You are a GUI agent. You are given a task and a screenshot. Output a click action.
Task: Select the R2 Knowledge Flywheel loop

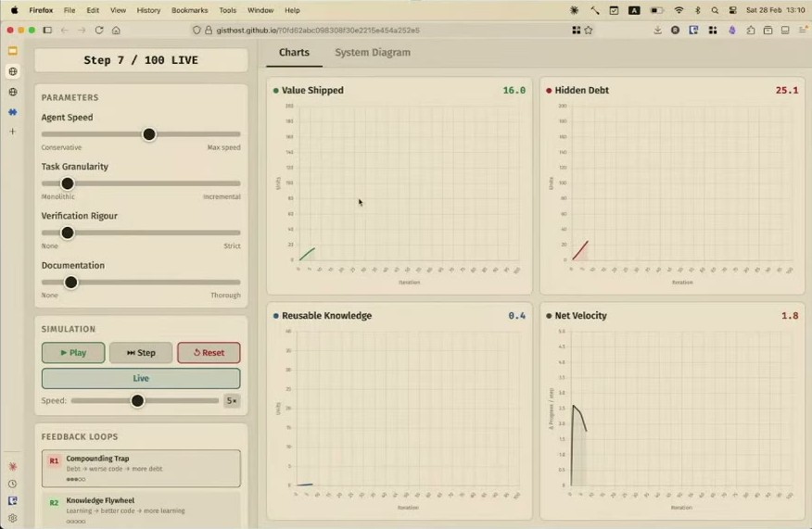(141, 510)
